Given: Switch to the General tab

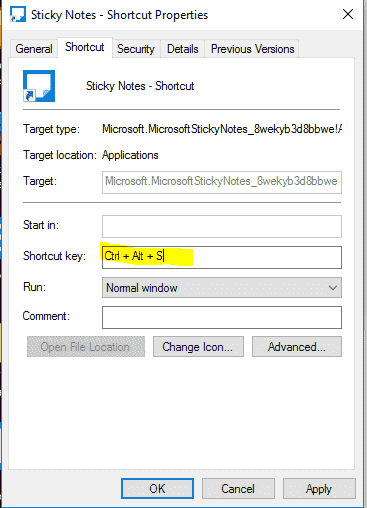Looking at the screenshot, I should click(x=34, y=49).
